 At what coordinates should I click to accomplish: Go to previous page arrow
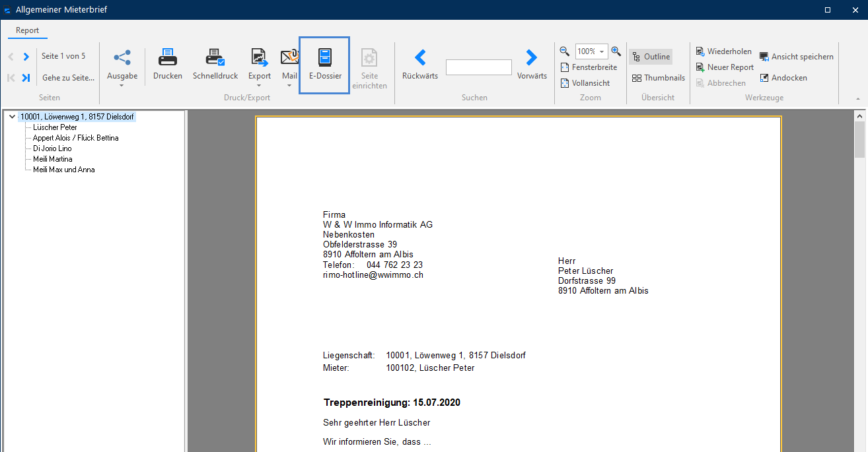pyautogui.click(x=11, y=57)
